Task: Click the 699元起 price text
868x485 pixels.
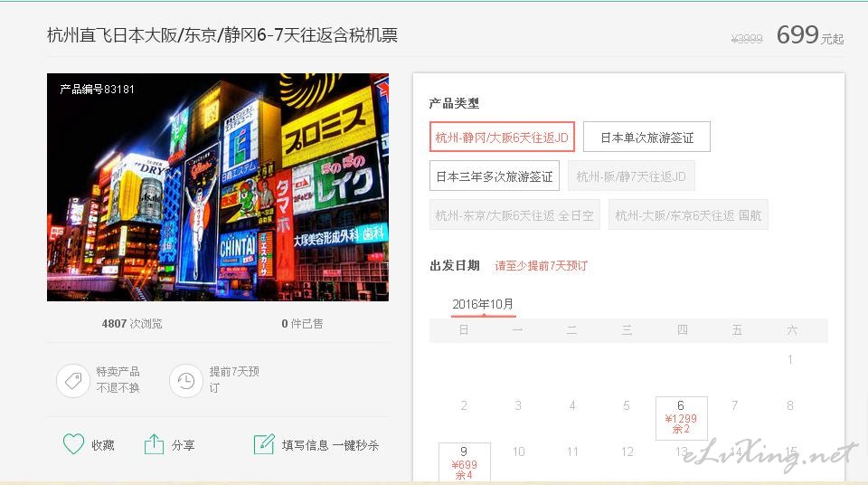Action: 810,35
